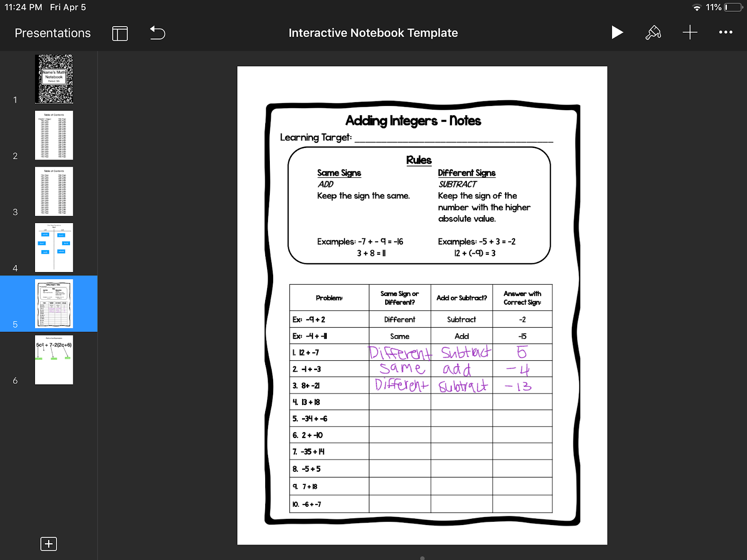Select slide 6 showing the expression
Image resolution: width=747 pixels, height=560 pixels.
54,360
